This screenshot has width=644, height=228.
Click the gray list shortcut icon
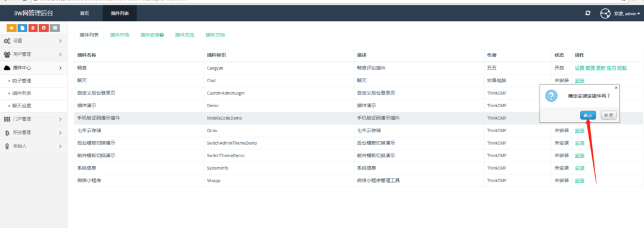point(55,28)
